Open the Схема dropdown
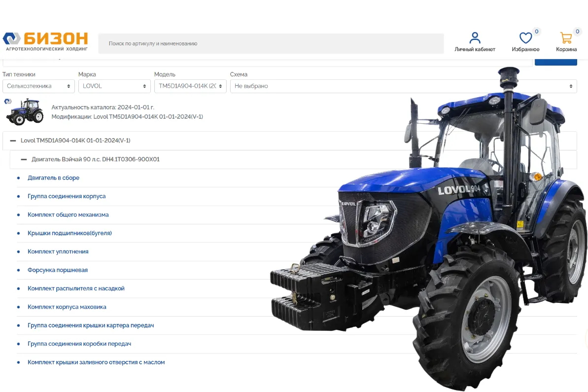 coord(403,86)
